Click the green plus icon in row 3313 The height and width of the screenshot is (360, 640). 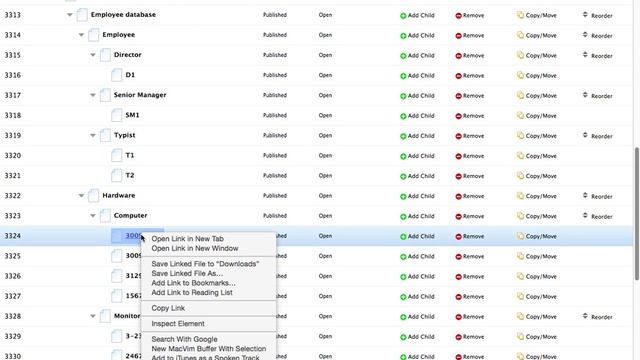(x=403, y=16)
